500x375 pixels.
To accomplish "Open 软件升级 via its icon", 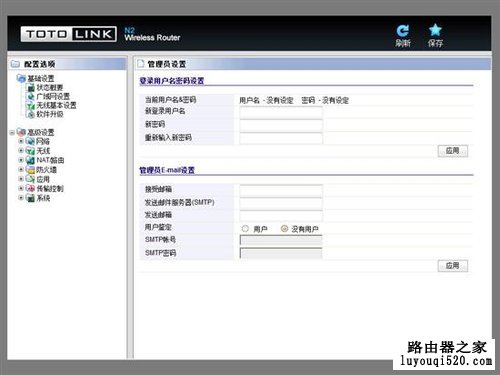I will point(31,114).
